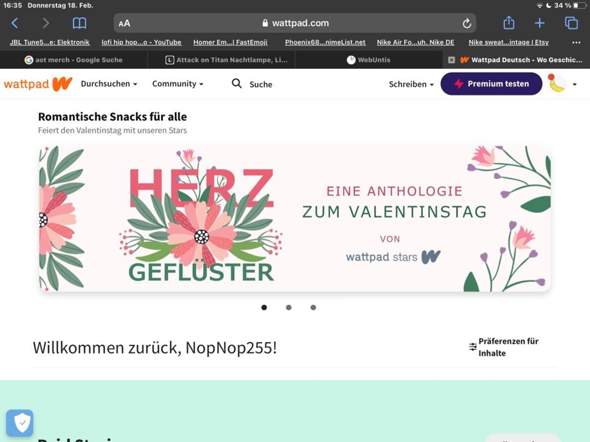Open the Nike sweatshirt Etsy bookmark
The width and height of the screenshot is (590, 442).
[x=508, y=43]
